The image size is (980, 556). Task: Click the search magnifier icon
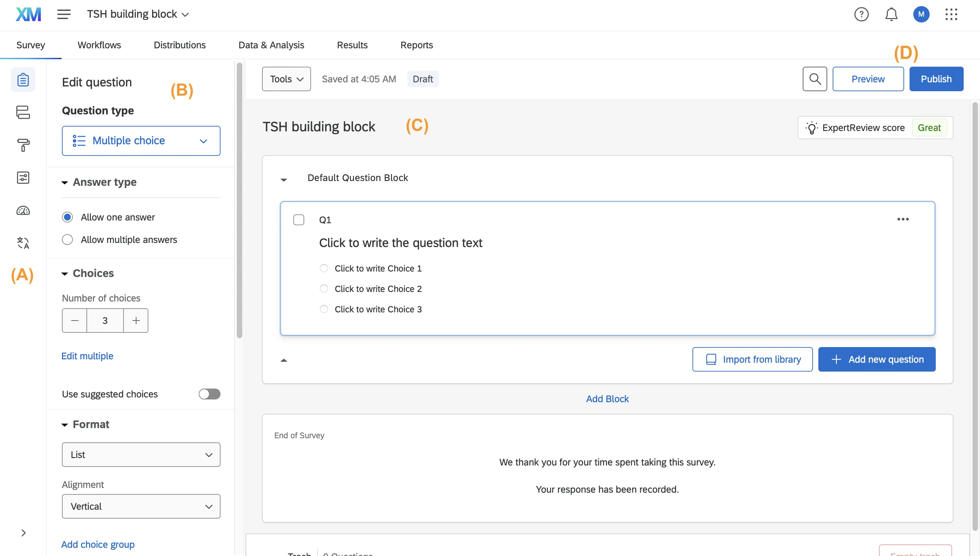pyautogui.click(x=815, y=79)
